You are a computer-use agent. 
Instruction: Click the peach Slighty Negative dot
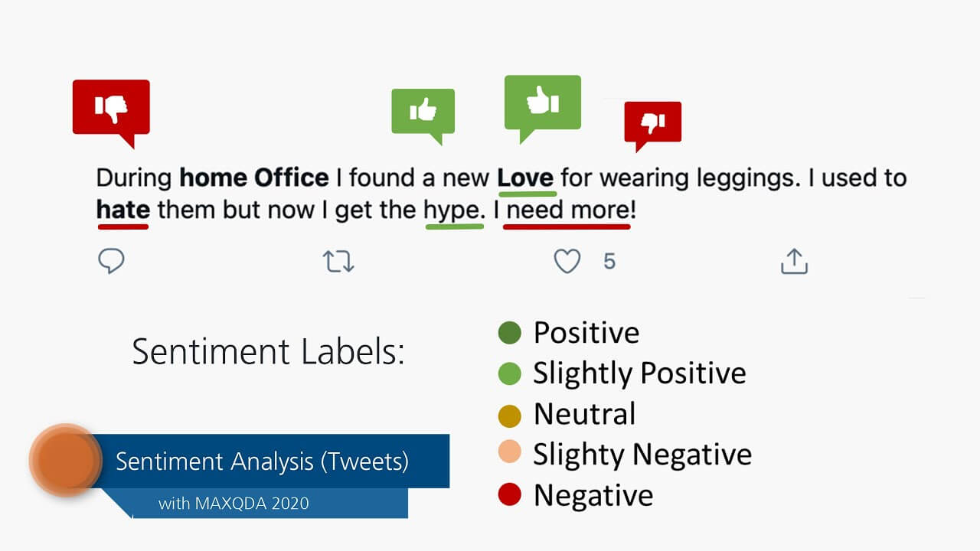click(x=509, y=455)
